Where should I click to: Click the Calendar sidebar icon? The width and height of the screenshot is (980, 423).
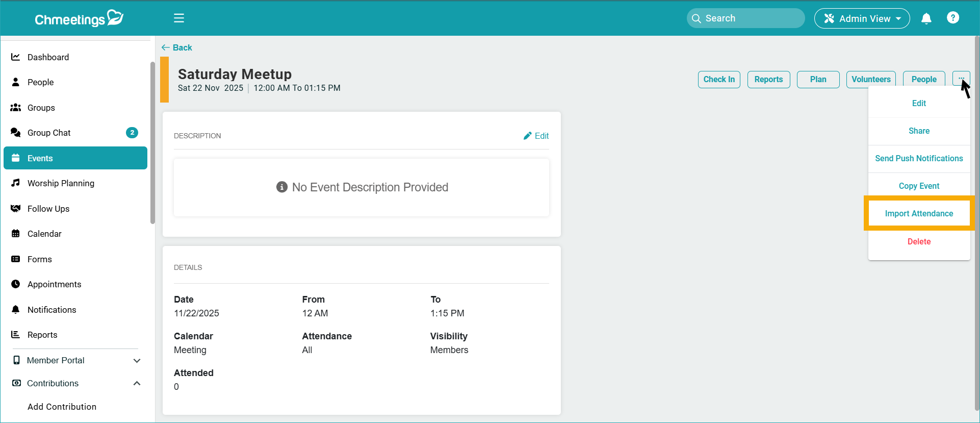(x=16, y=234)
